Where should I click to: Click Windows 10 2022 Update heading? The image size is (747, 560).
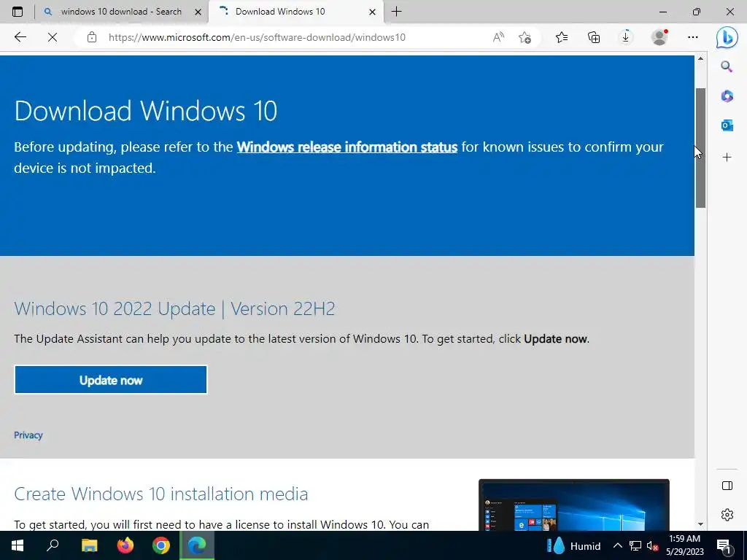pos(174,309)
